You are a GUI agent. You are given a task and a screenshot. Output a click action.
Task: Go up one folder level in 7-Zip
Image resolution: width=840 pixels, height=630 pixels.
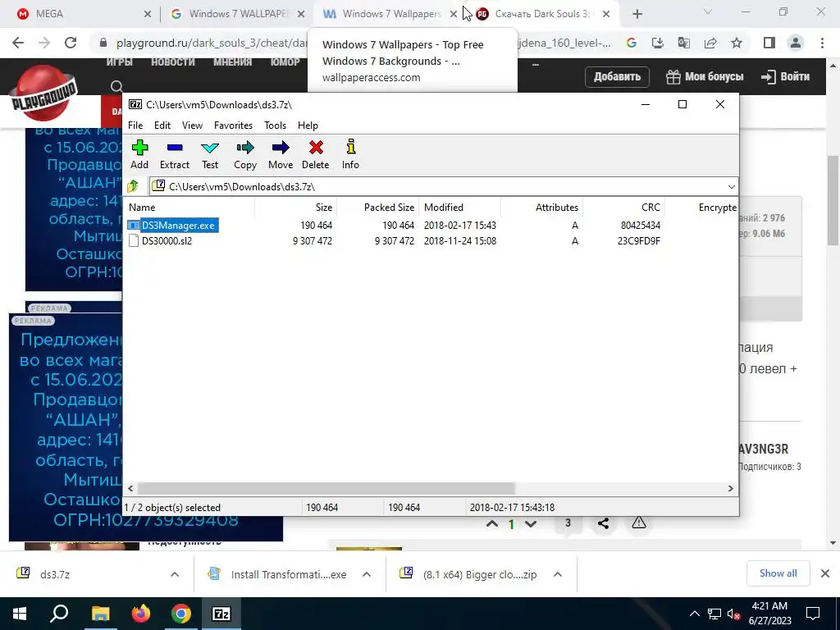tap(133, 186)
